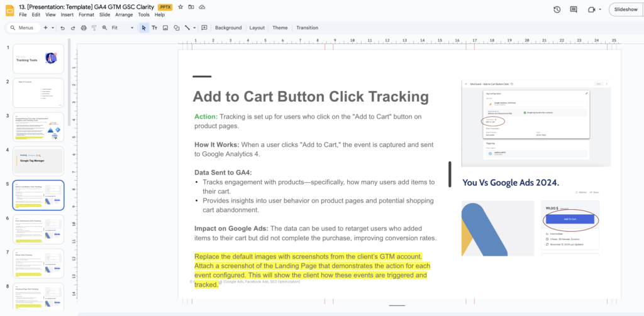Open the comments panel icon
The image size is (644, 316).
coord(573,9)
